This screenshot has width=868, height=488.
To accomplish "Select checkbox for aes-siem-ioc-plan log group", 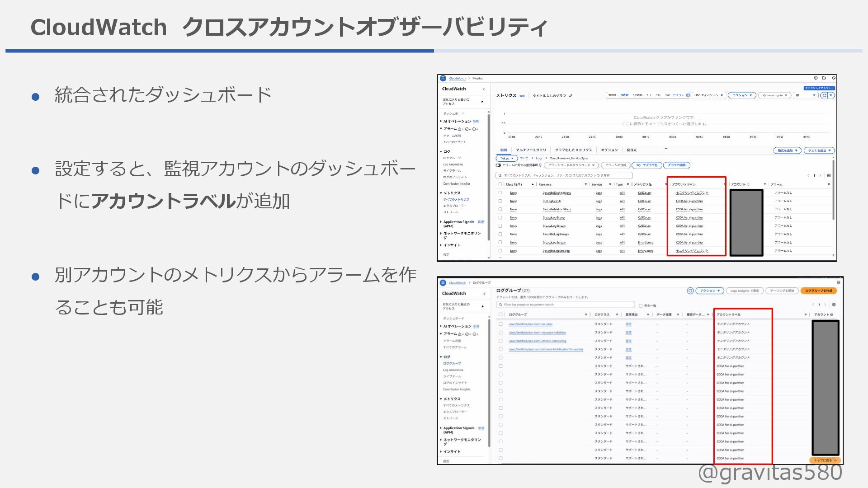I will pos(500,324).
